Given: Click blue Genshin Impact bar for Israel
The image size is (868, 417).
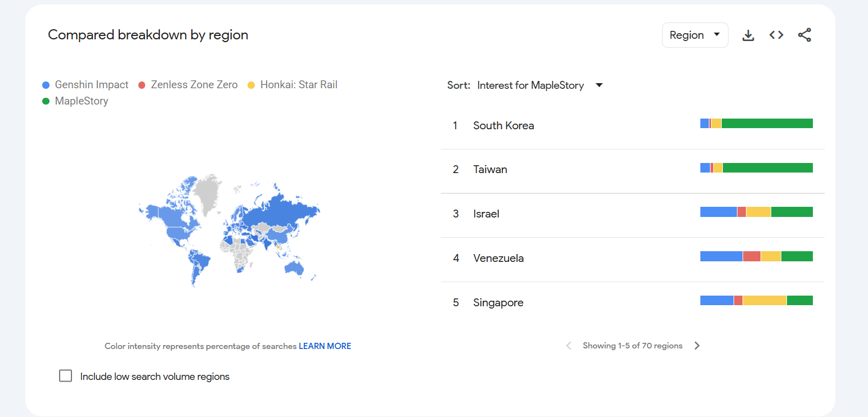Looking at the screenshot, I should 718,212.
